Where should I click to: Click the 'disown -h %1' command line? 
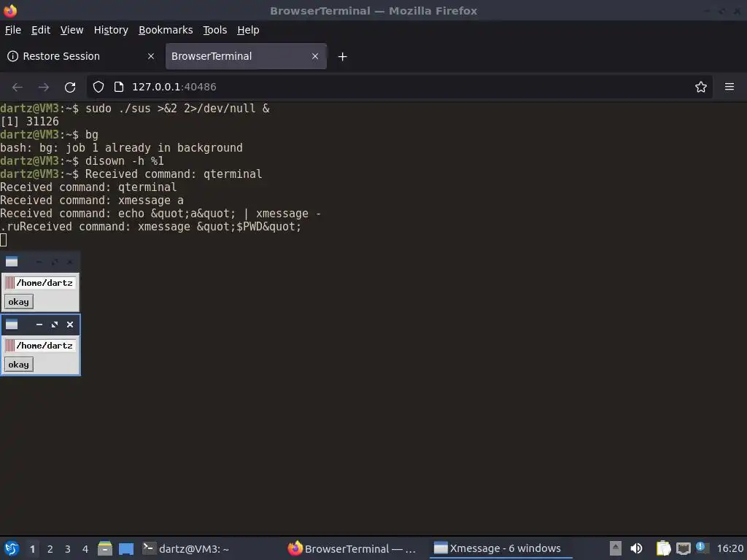tap(124, 161)
